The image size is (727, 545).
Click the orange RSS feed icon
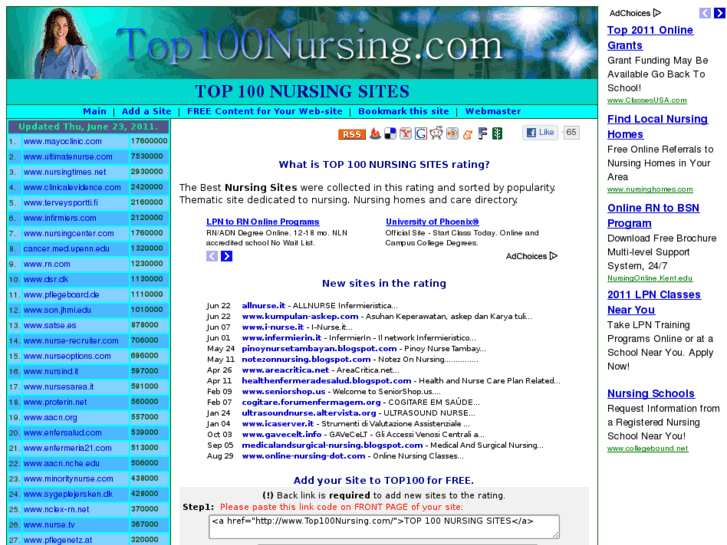pos(351,134)
